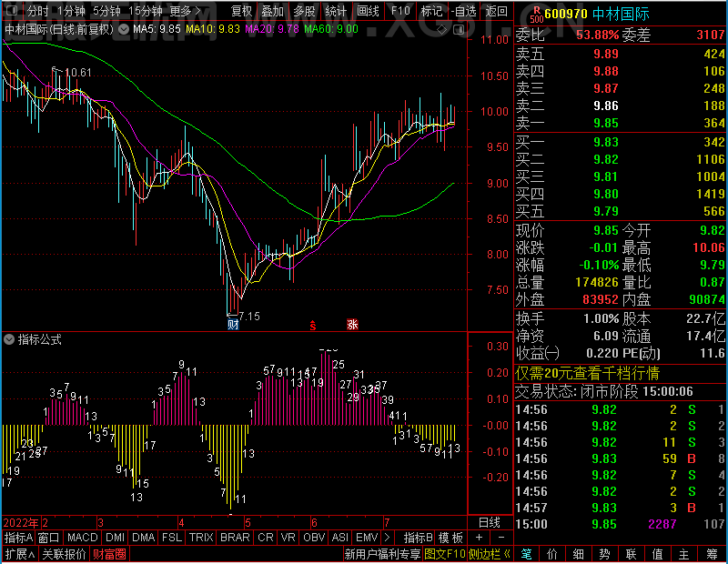This screenshot has height=564, width=728.
Task: Switch indicator to ASI
Action: click(339, 538)
